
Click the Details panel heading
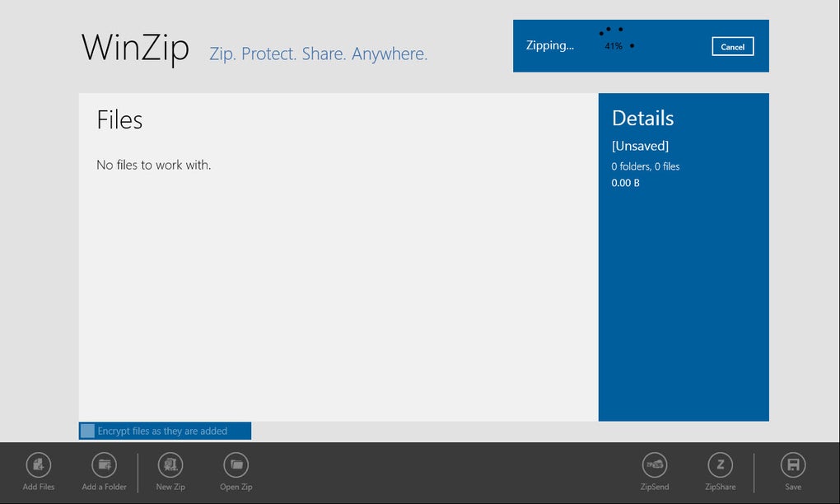coord(643,119)
